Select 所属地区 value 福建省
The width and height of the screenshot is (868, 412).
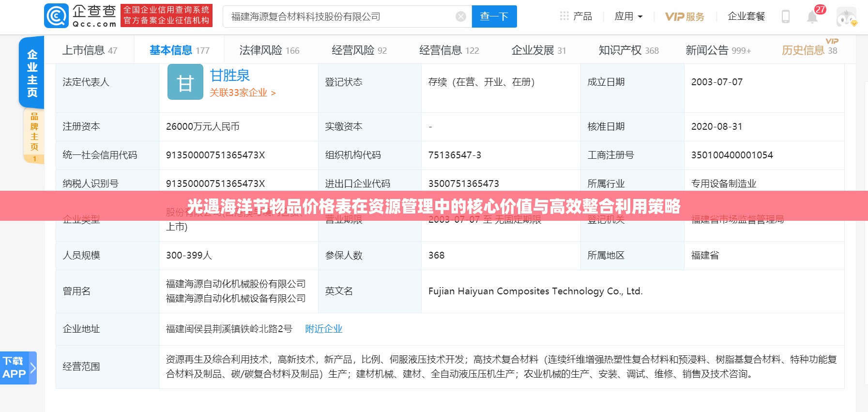(705, 255)
